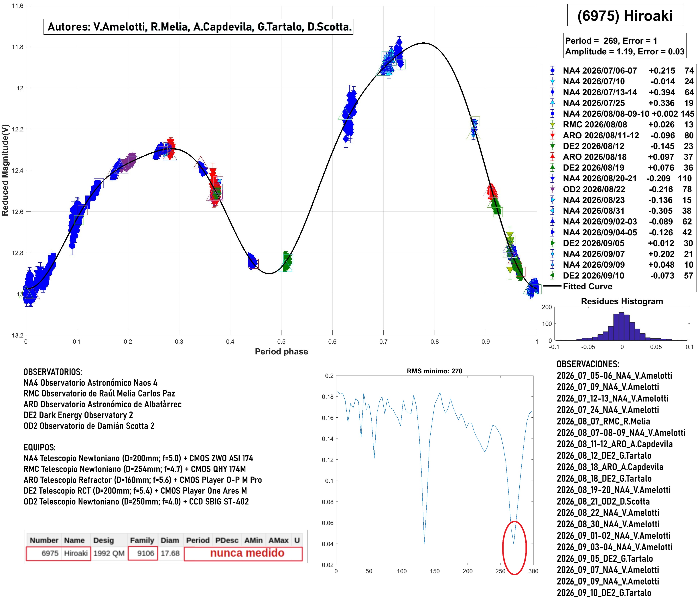Select legend entry NA4 2026/09/02-03

point(621,222)
